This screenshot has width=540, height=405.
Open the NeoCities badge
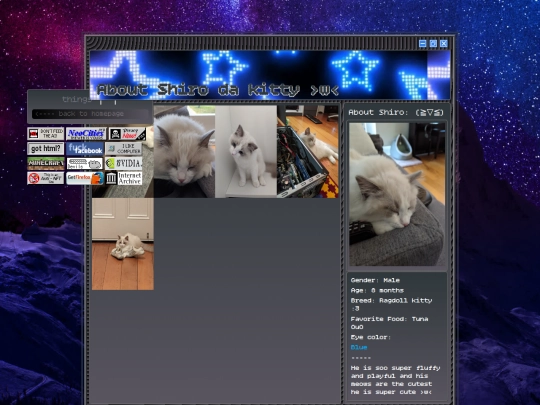(86, 134)
